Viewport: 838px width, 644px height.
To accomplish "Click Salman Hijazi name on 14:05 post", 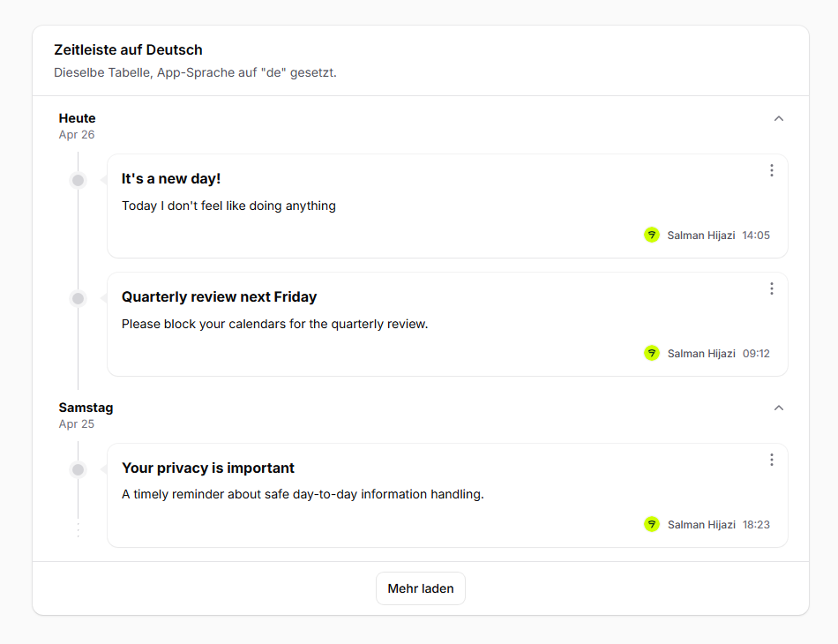I will click(700, 236).
